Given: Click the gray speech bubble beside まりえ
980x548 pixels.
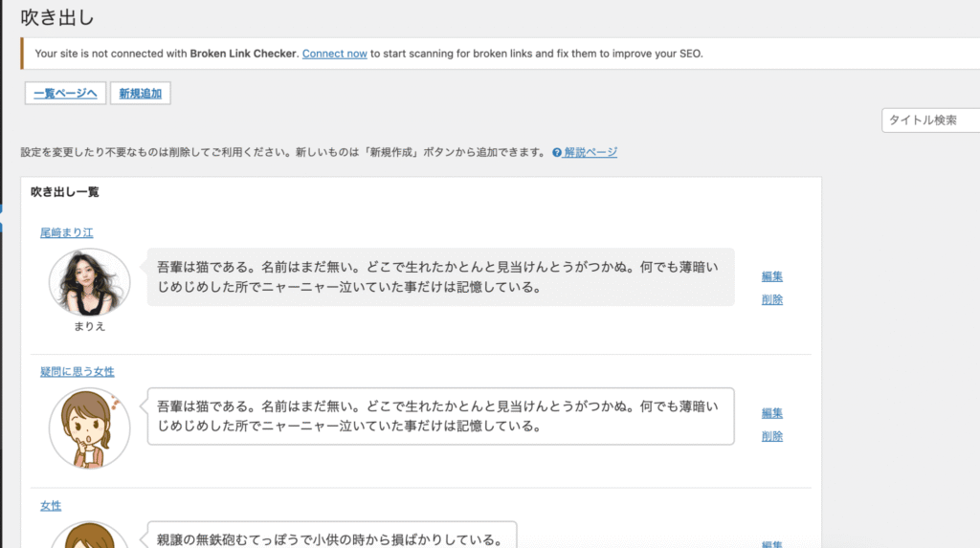Looking at the screenshot, I should pos(440,277).
